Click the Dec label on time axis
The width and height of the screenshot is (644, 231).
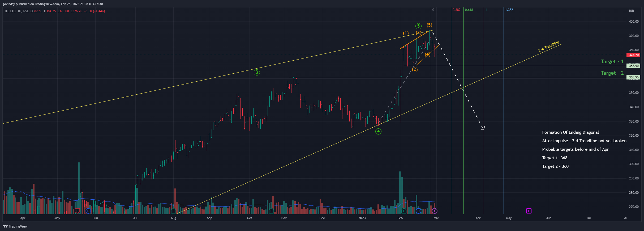tap(322, 218)
